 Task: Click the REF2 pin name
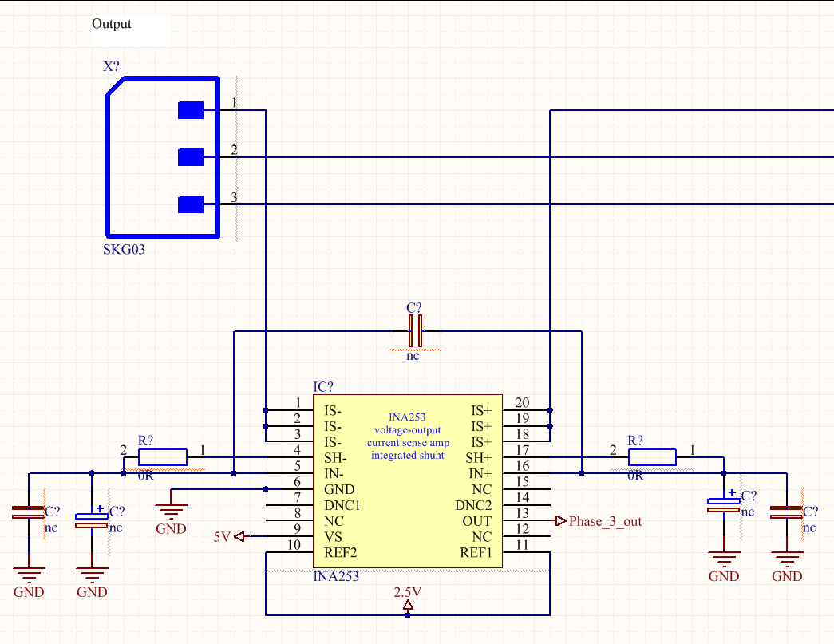pyautogui.click(x=341, y=552)
